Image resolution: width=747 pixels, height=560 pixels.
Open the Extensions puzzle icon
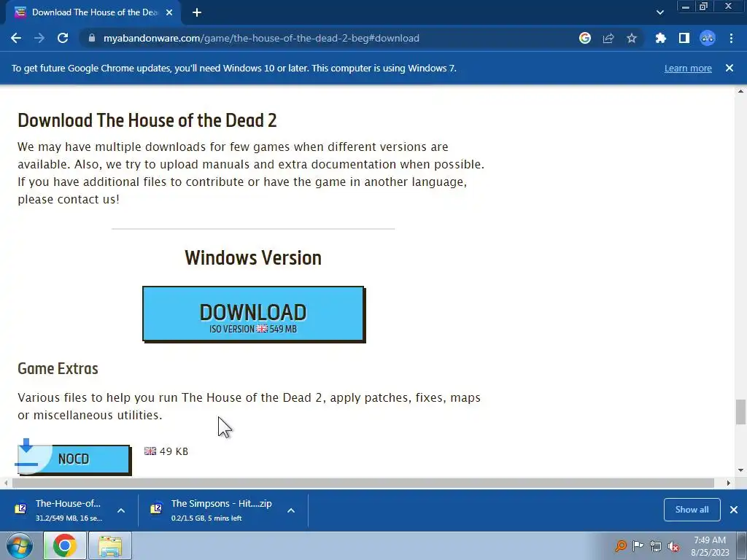661,38
